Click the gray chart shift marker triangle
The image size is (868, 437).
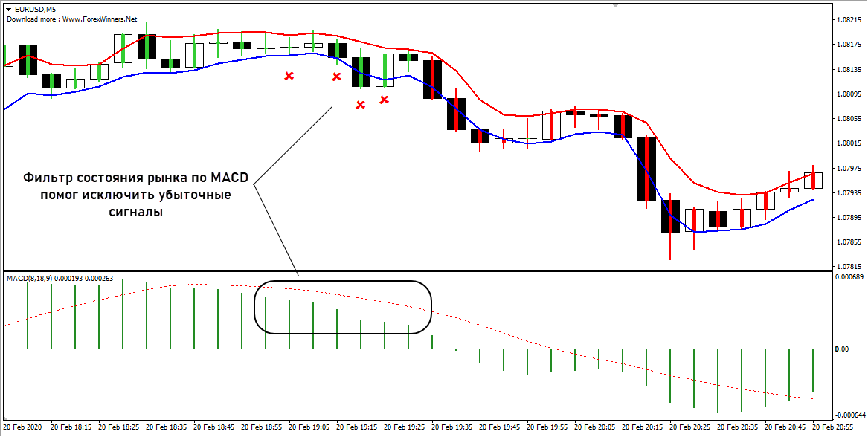tap(615, 6)
